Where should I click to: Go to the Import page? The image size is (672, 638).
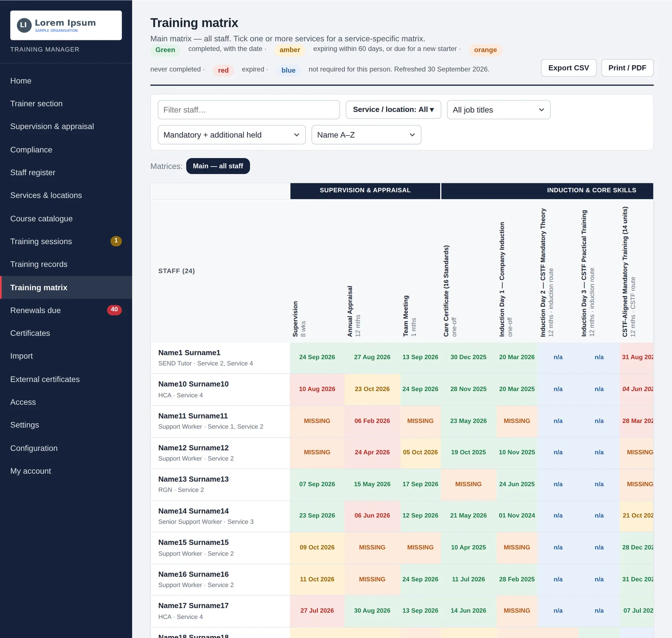pyautogui.click(x=66, y=356)
